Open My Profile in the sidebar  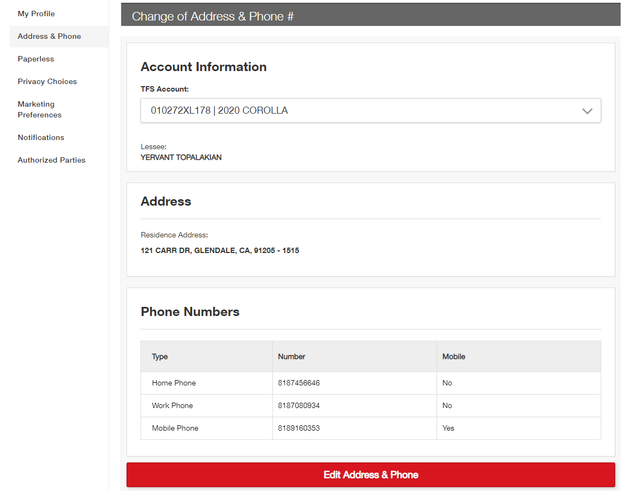pyautogui.click(x=36, y=13)
